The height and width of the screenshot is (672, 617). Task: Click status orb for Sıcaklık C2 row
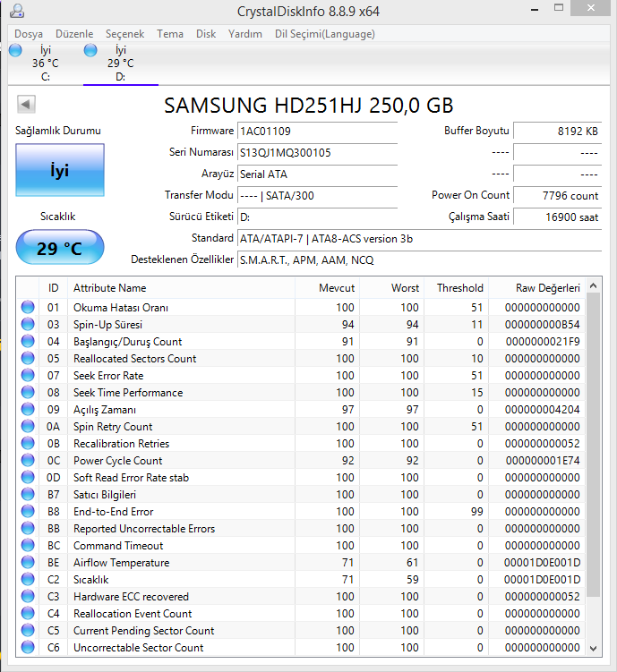coord(28,580)
